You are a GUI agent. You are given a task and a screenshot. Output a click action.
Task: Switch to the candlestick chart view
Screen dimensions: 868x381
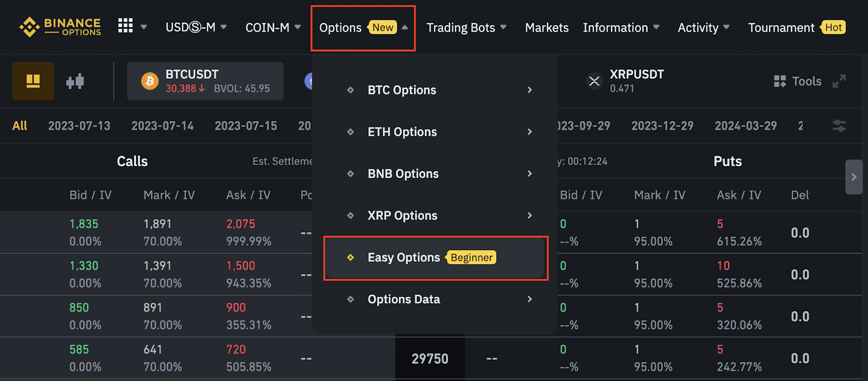pos(75,81)
